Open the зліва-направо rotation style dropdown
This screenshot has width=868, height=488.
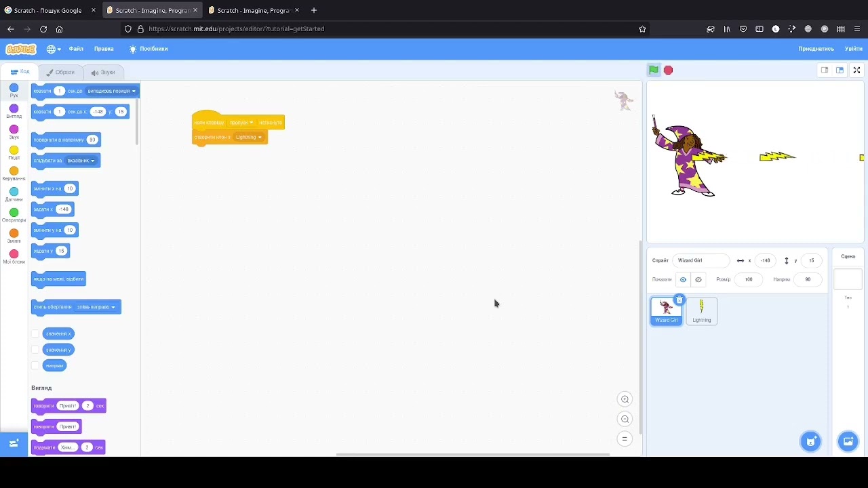point(96,307)
